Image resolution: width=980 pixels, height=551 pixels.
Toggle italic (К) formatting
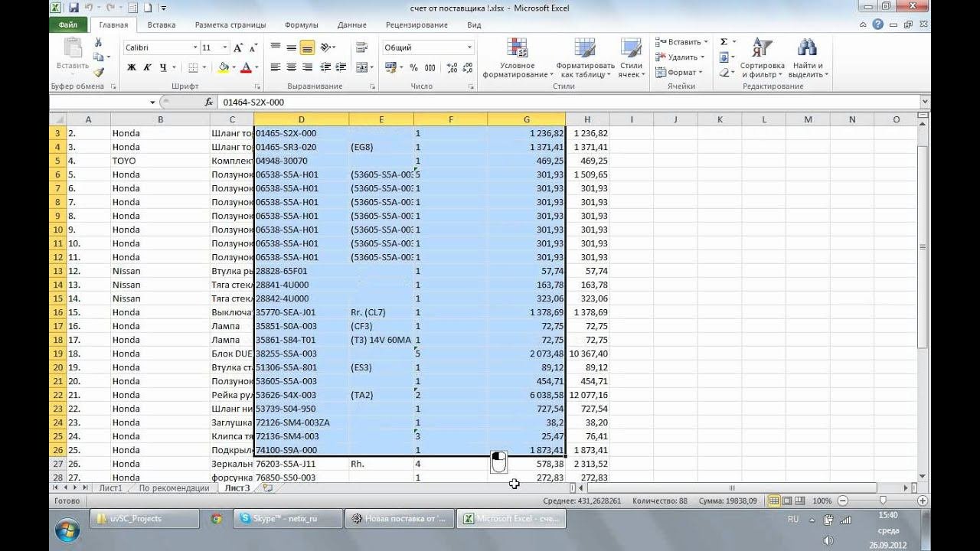147,67
